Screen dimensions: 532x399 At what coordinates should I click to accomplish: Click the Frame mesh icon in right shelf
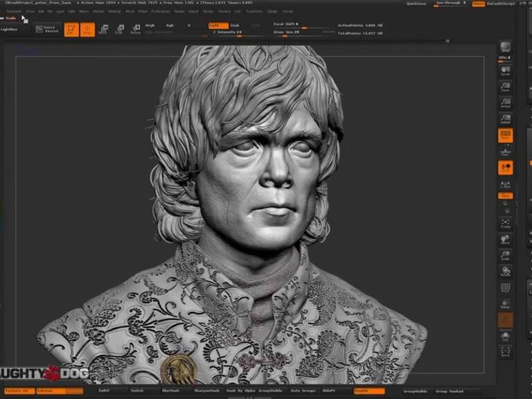point(505,223)
